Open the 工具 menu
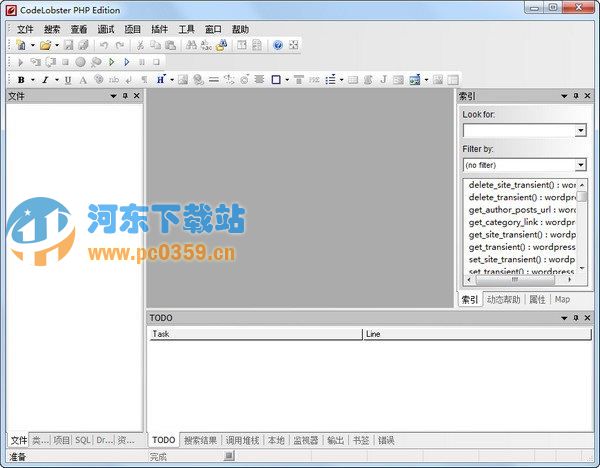 (186, 29)
